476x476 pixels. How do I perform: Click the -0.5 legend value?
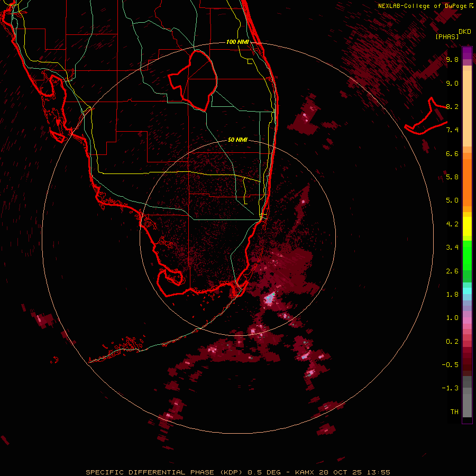[451, 365]
